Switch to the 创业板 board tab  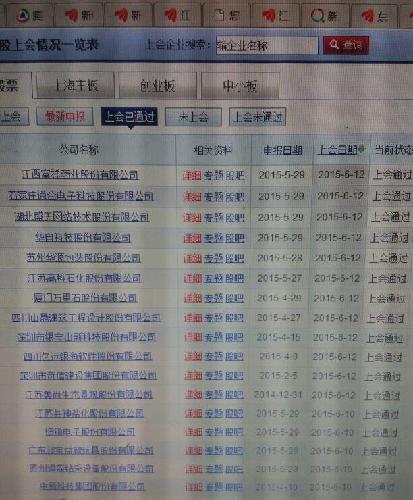157,86
